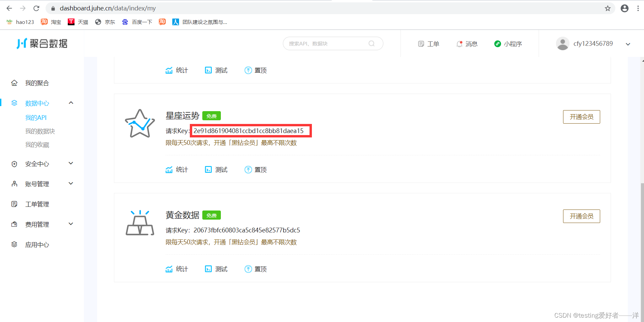644x322 pixels.
Task: Click 测试 icon under 黄金数据
Action: (208, 269)
